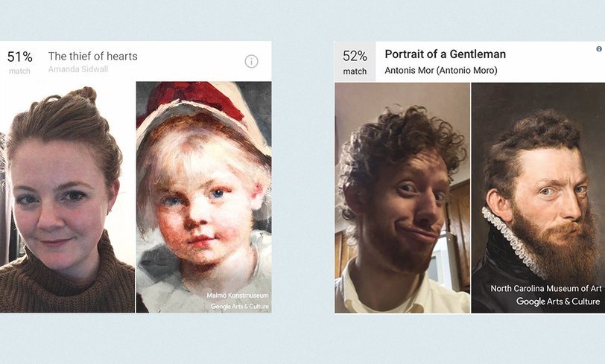Click the "match" label under 51%
This screenshot has height=364, width=605.
(x=20, y=71)
